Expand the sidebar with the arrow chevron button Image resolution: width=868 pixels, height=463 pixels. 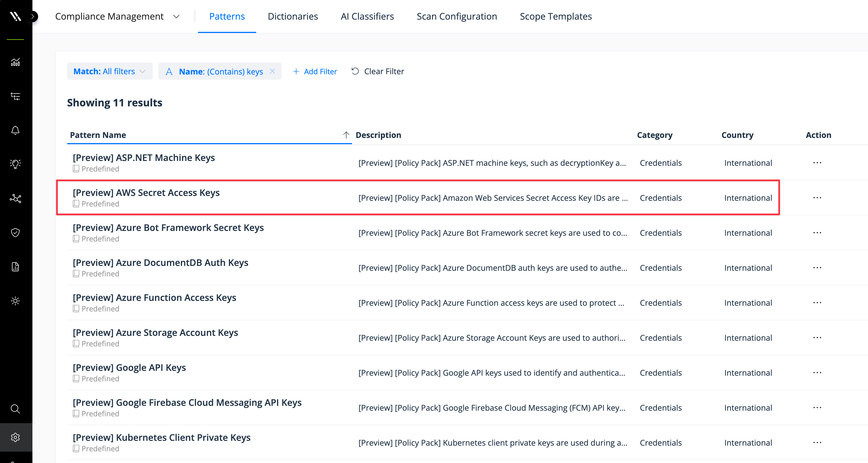click(x=33, y=16)
